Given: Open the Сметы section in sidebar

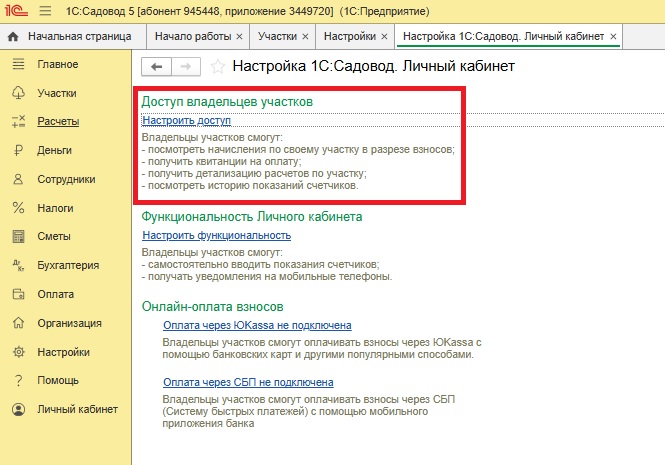Looking at the screenshot, I should (54, 236).
